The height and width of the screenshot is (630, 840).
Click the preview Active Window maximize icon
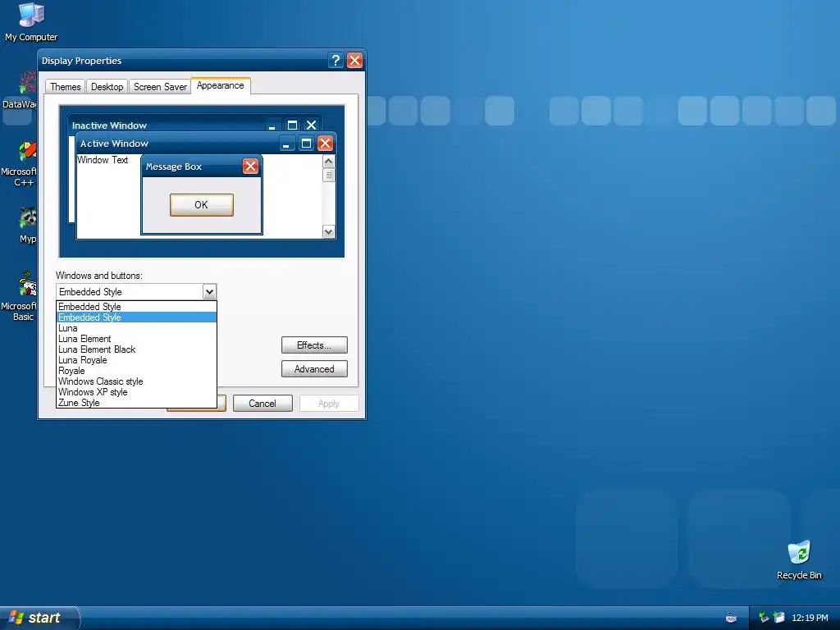[x=306, y=143]
